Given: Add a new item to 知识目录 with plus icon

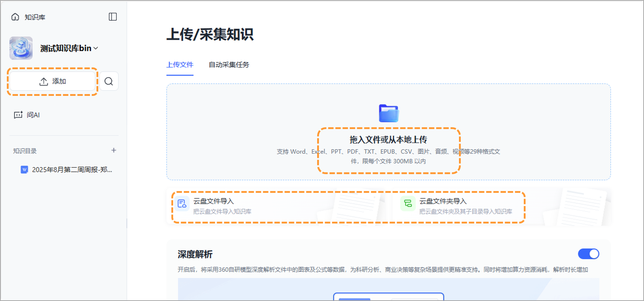Looking at the screenshot, I should [114, 150].
